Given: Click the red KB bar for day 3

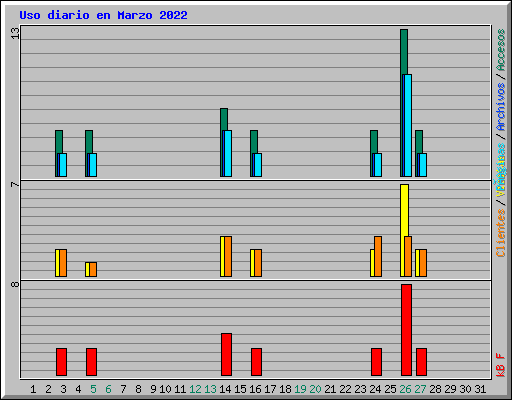Looking at the screenshot, I should 61,362.
